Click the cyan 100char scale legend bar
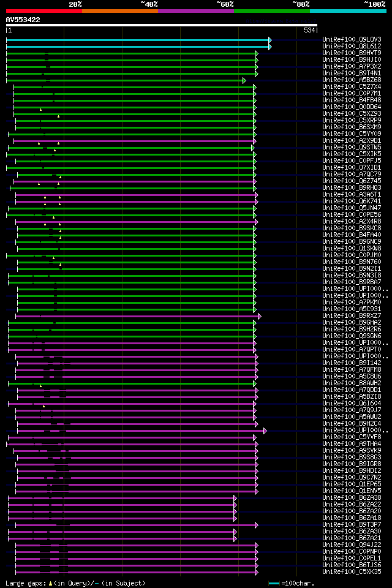Viewport: 392px width, 588px height. click(274, 584)
